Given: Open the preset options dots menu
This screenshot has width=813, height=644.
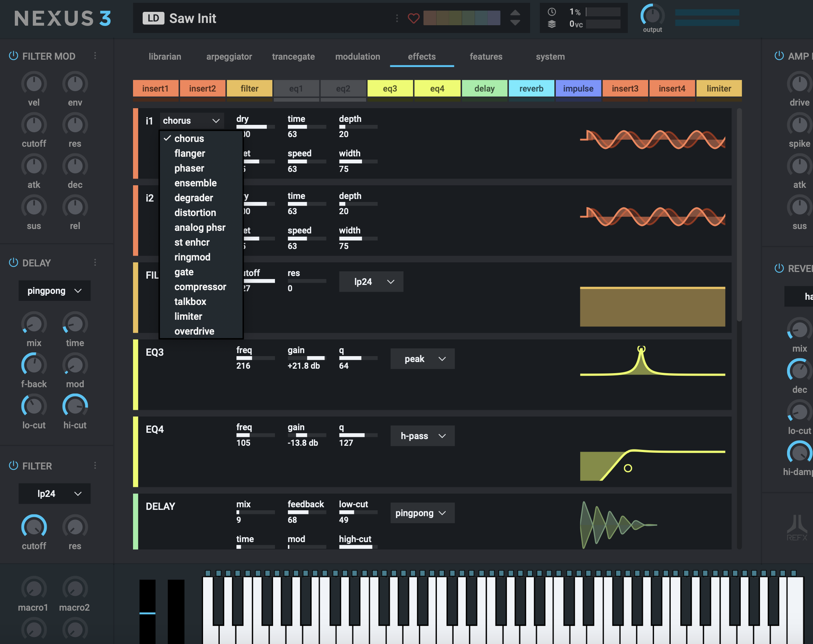Looking at the screenshot, I should click(x=397, y=18).
